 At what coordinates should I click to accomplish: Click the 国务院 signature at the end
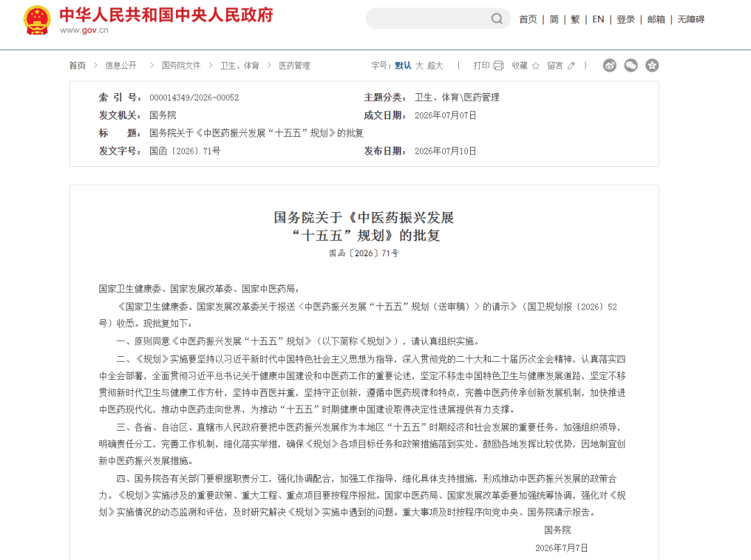(558, 530)
